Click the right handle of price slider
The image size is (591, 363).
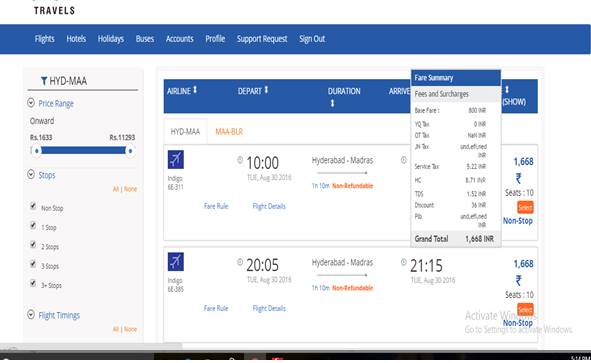130,151
